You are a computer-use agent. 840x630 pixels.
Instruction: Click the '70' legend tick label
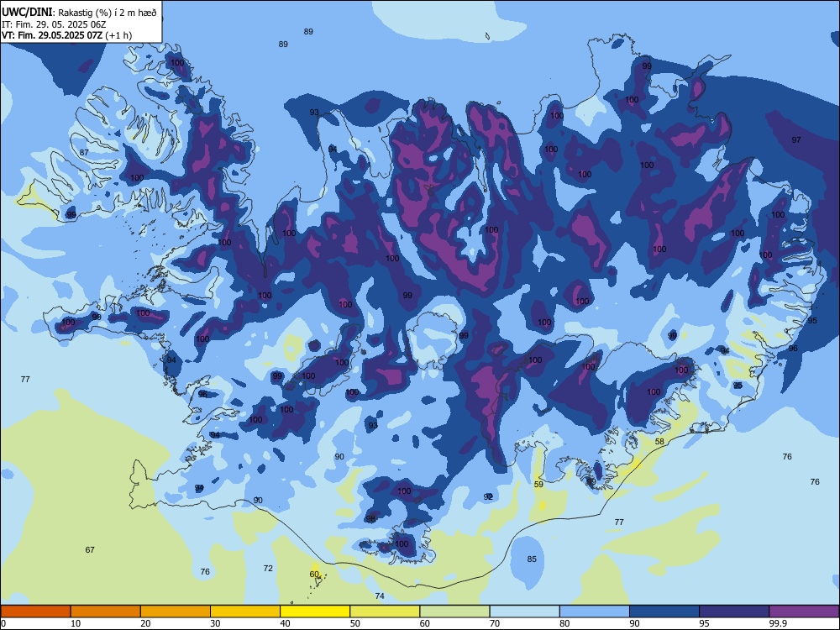tap(495, 623)
